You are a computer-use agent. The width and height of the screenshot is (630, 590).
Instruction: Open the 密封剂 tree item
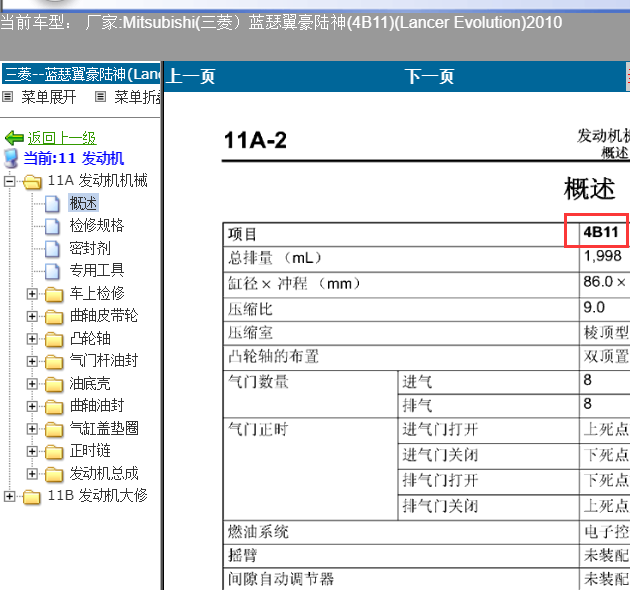tap(90, 248)
